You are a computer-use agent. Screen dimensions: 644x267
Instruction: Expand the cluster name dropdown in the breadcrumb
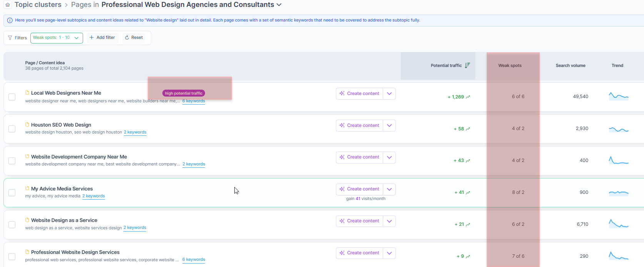point(279,5)
